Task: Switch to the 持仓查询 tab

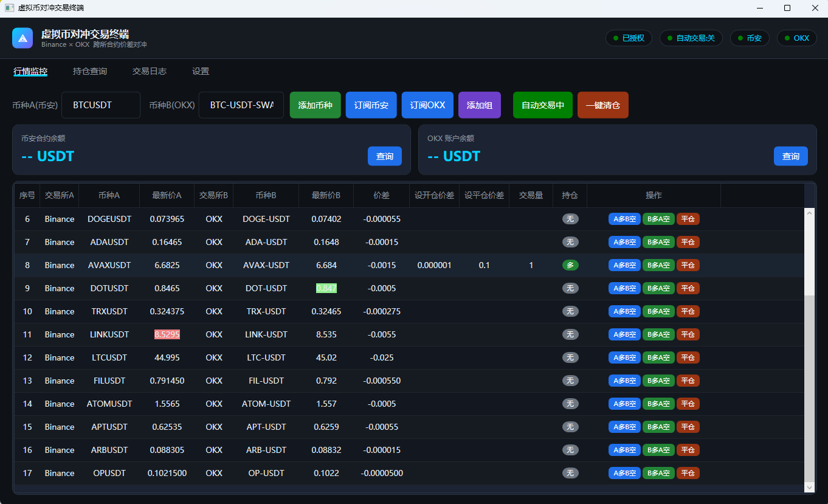Action: [x=90, y=71]
